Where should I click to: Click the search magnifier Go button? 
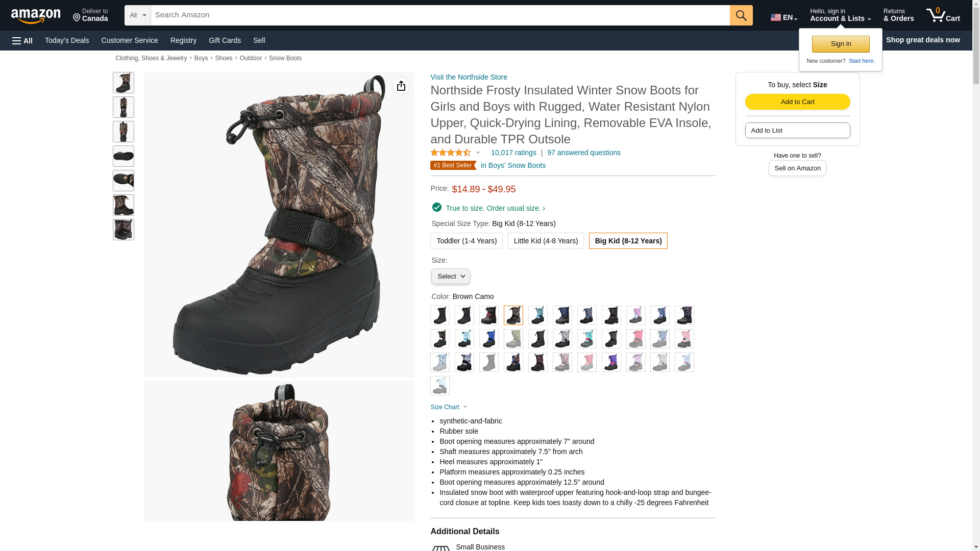[x=741, y=15]
